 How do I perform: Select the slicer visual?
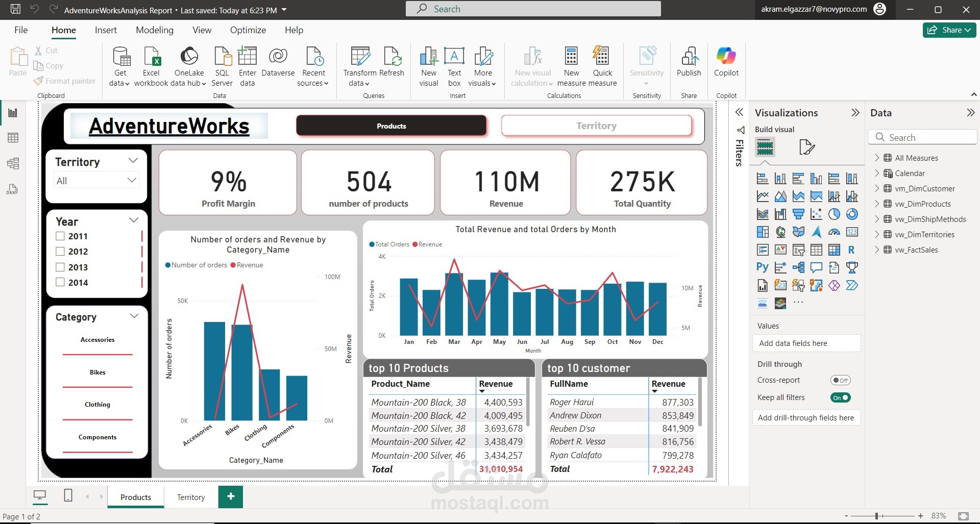point(798,250)
